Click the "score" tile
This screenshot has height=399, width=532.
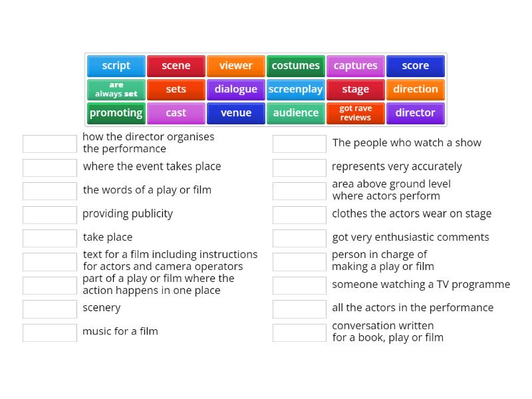coord(415,65)
